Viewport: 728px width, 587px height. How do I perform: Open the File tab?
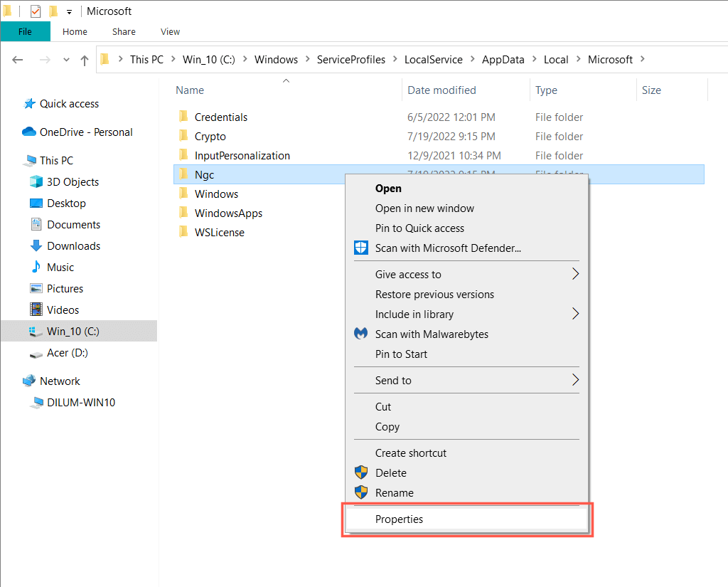[x=25, y=31]
